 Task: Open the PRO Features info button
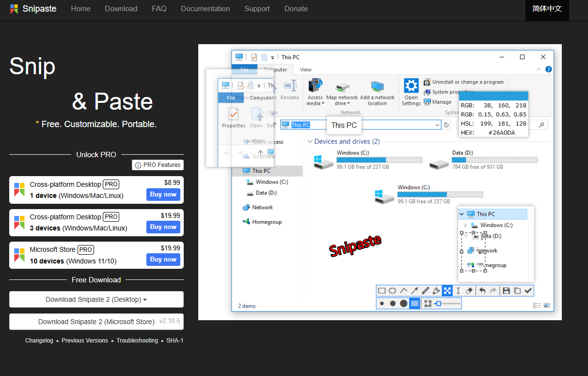coord(158,165)
